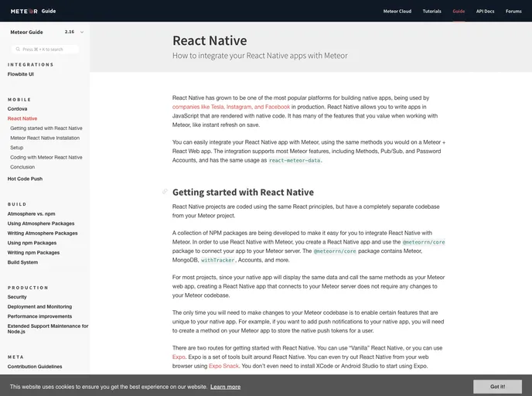This screenshot has width=532, height=396.
Task: Jump to Getting started with React Native section
Action: coord(46,128)
